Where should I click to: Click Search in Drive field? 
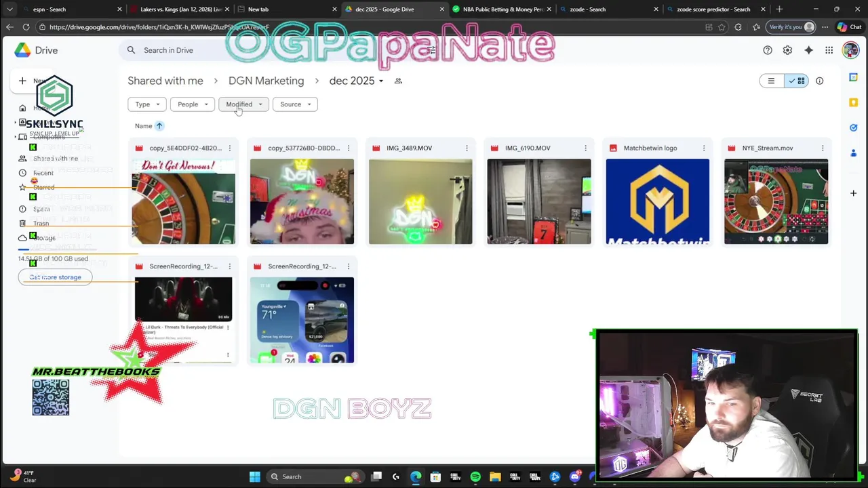click(281, 50)
